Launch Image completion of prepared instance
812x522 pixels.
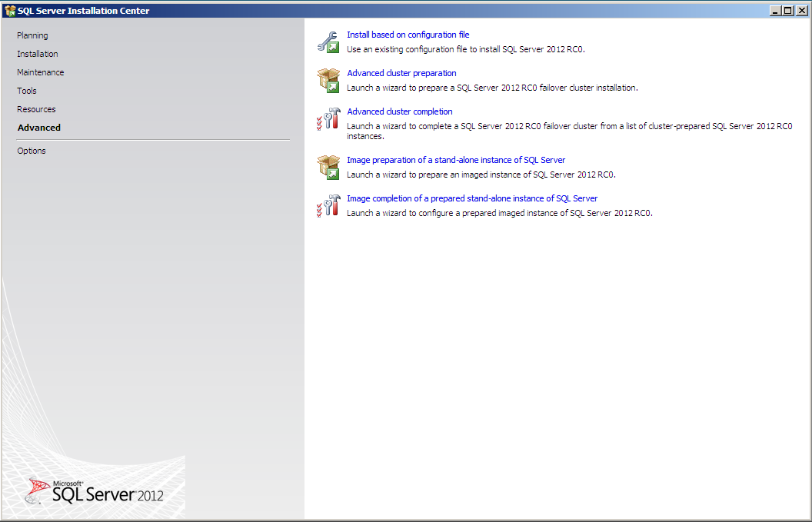[x=471, y=198]
